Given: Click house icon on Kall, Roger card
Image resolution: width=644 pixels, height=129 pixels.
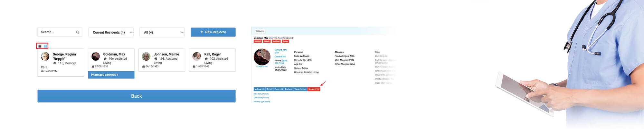Looking at the screenshot, I should [206, 59].
